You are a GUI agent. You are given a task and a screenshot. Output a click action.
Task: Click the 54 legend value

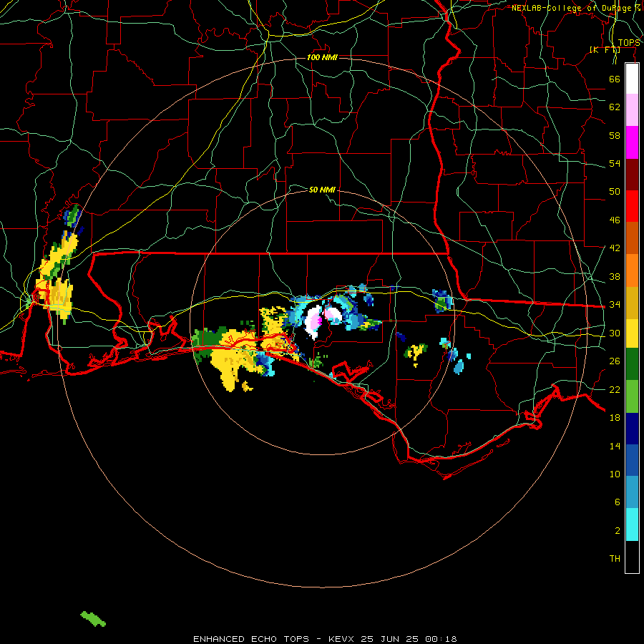click(x=615, y=163)
